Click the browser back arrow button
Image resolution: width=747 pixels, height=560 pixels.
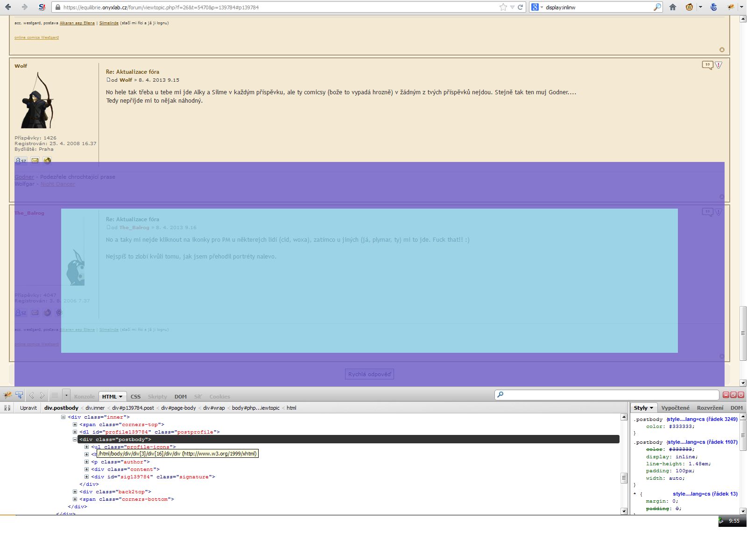tap(8, 7)
